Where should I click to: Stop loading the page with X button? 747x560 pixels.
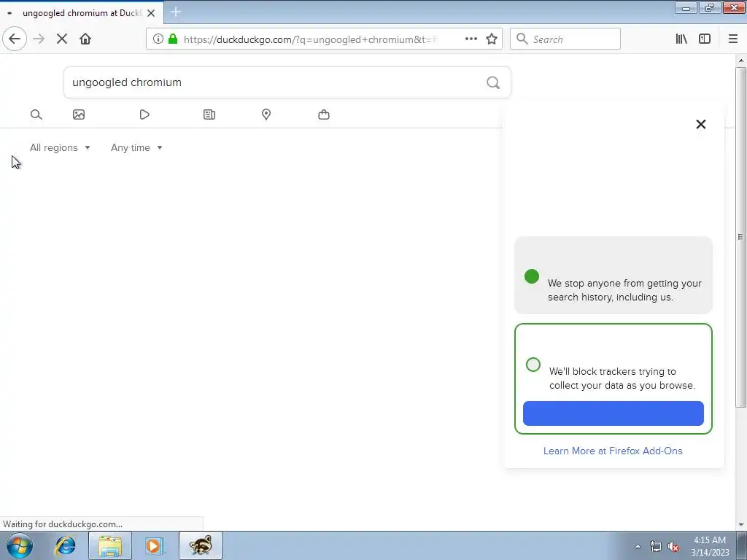point(62,39)
